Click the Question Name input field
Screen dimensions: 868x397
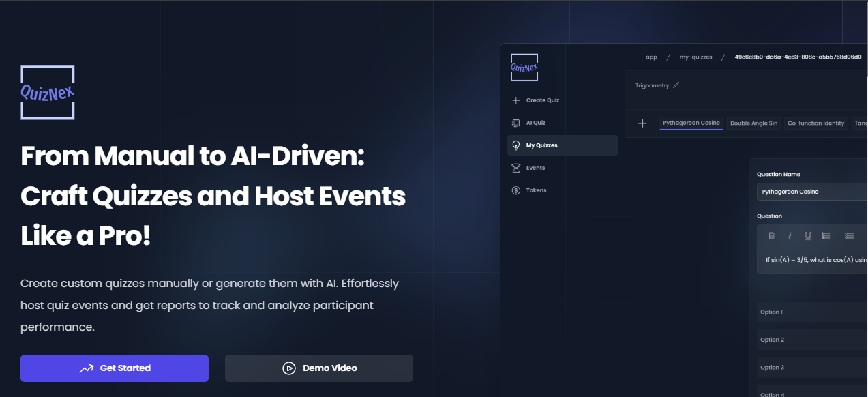811,192
